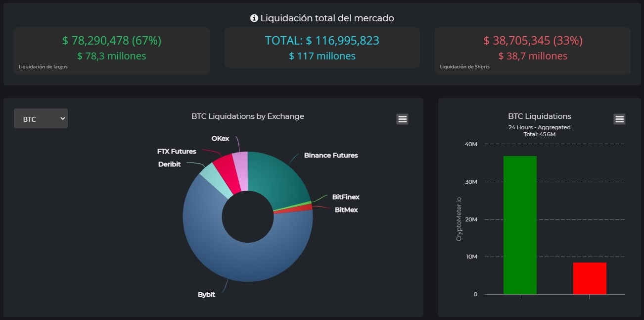Screen dimensions: 644x320
Task: Click the Deribit label text
Action: (169, 164)
